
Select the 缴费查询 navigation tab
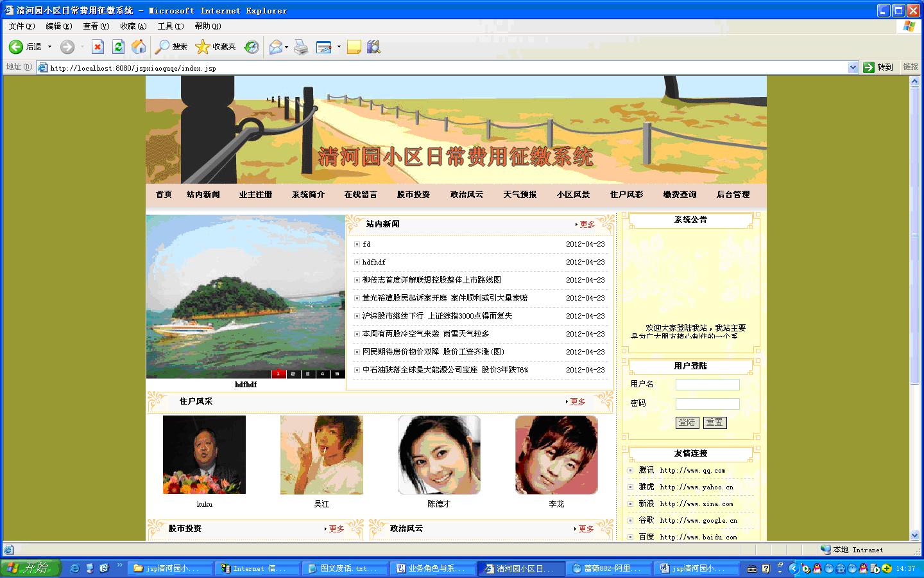pyautogui.click(x=680, y=195)
